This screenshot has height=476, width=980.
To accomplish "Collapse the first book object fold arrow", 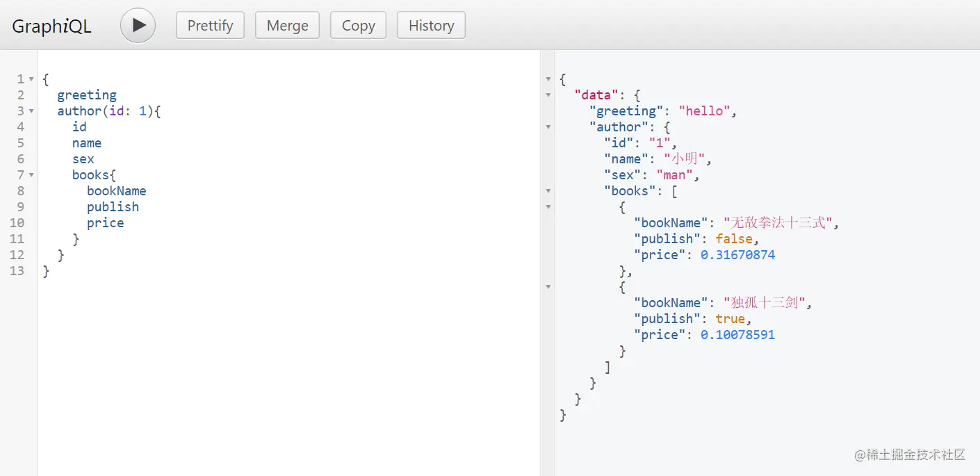I will [x=548, y=207].
